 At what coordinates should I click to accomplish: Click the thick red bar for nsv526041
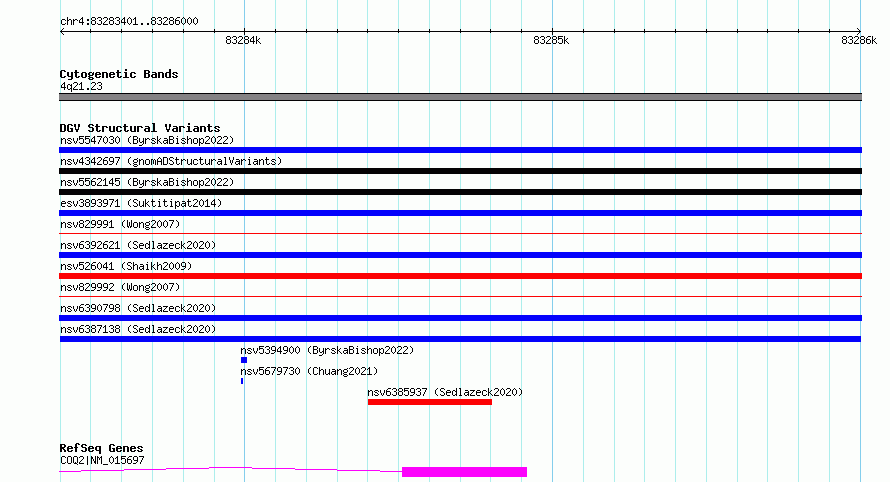[460, 276]
